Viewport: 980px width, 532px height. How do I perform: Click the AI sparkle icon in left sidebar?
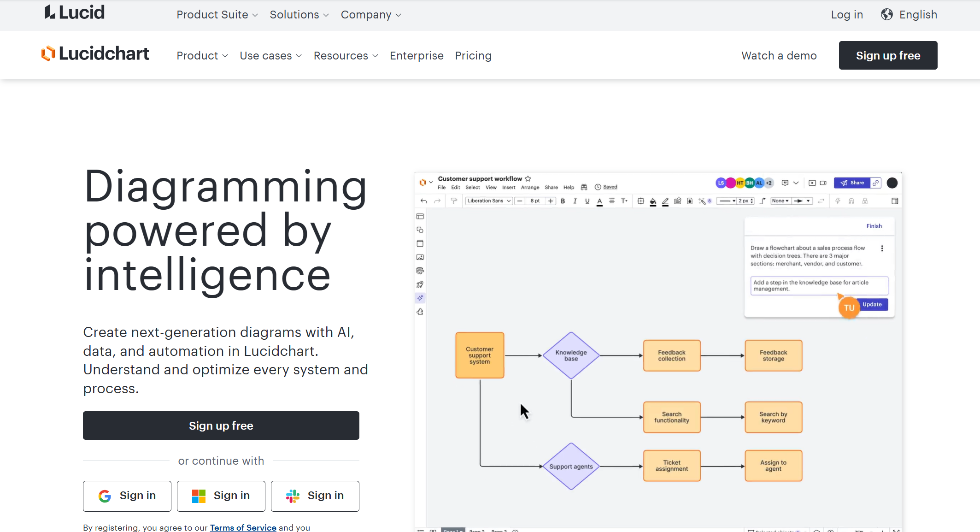tap(420, 298)
